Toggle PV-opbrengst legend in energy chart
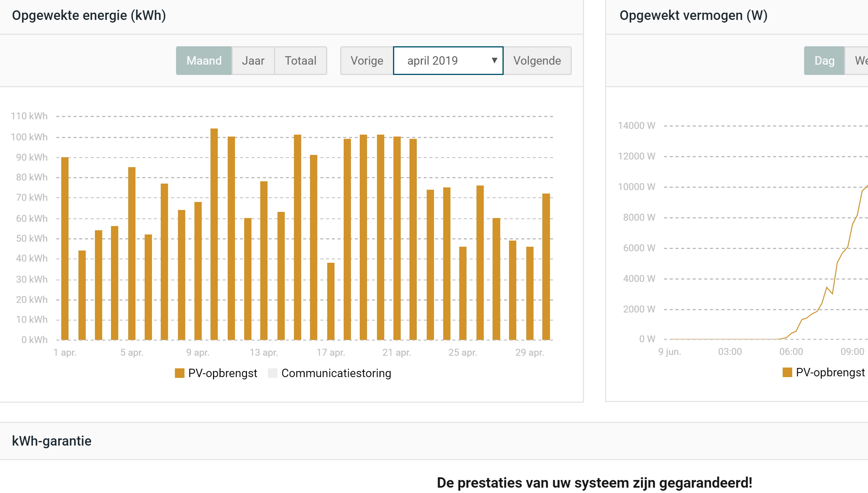 216,373
